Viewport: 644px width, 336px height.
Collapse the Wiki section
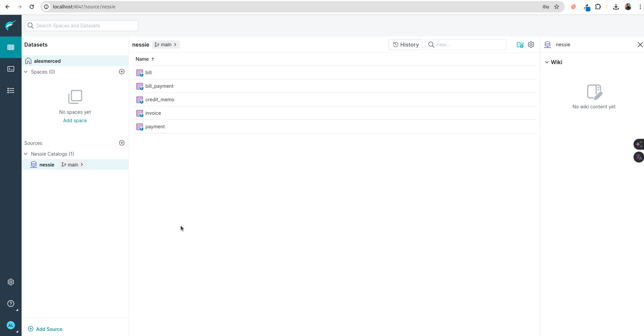[x=547, y=62]
